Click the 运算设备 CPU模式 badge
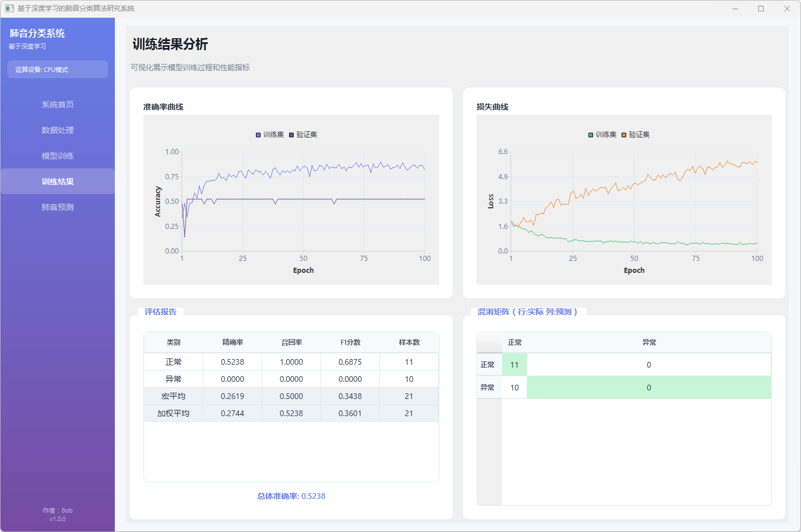The height and width of the screenshot is (532, 801). [58, 70]
